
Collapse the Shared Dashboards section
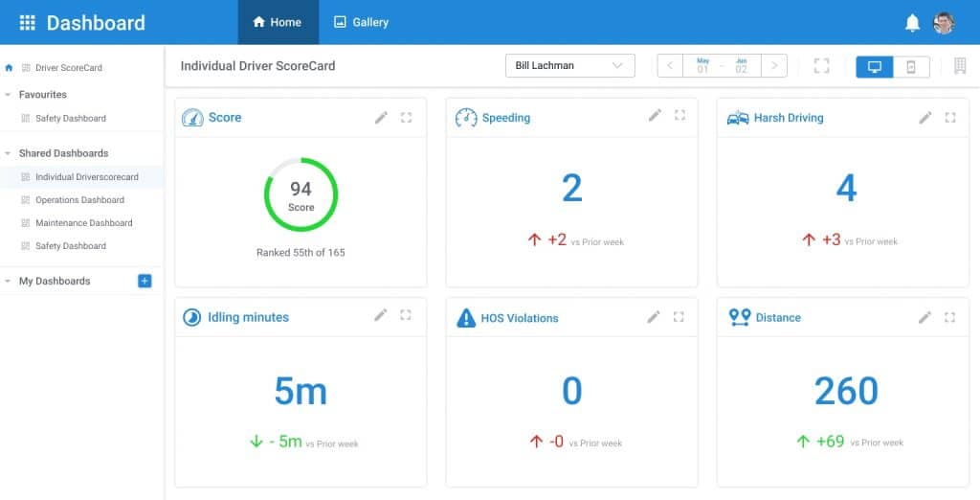pyautogui.click(x=9, y=153)
